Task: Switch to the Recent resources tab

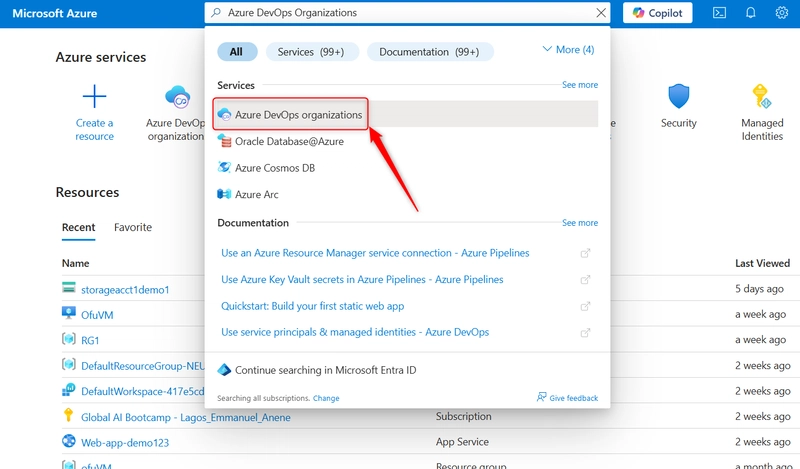Action: click(x=79, y=227)
